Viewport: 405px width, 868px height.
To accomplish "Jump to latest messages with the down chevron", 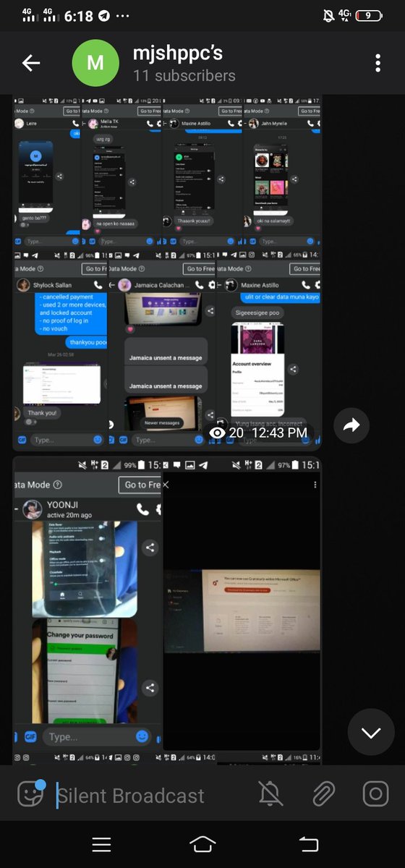I will point(371,733).
